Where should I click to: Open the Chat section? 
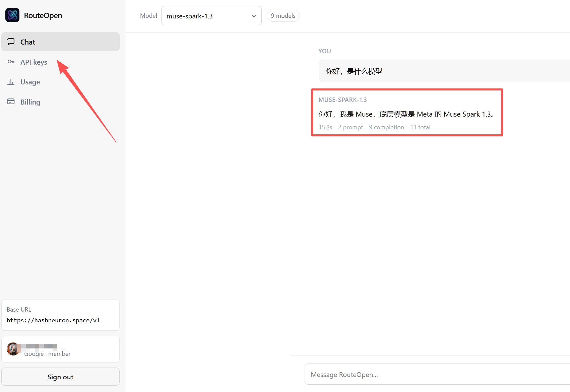[x=60, y=42]
